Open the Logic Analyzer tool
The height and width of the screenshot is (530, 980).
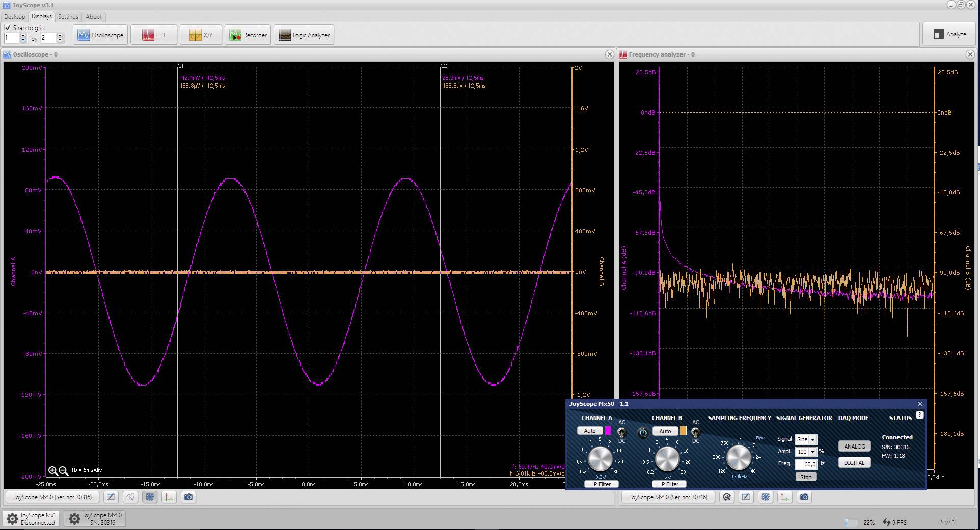tap(304, 35)
